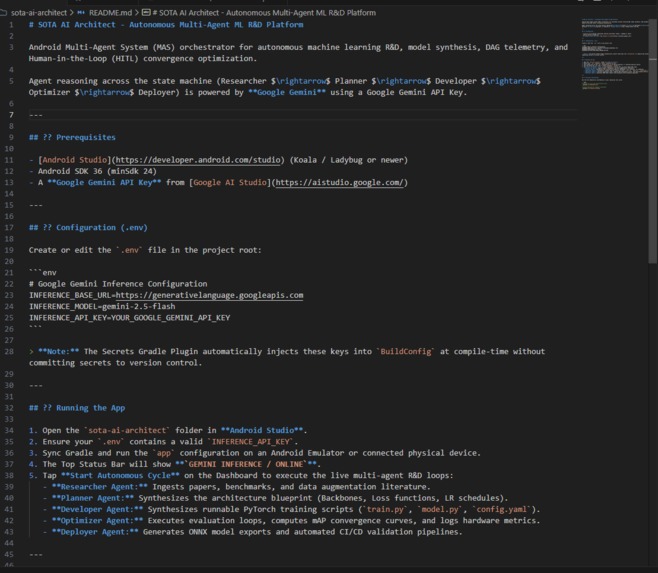Click the **Google Gemini** bold text on line 5

[287, 92]
